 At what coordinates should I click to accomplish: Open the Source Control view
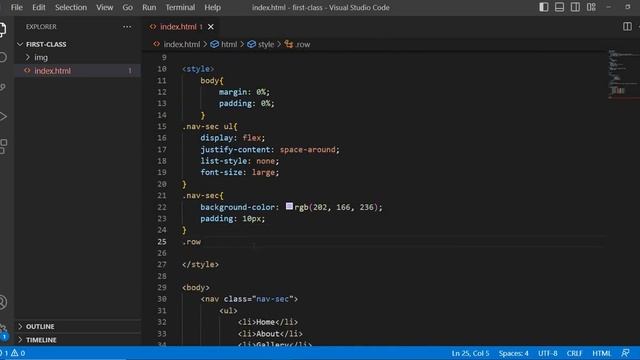coord(2,87)
